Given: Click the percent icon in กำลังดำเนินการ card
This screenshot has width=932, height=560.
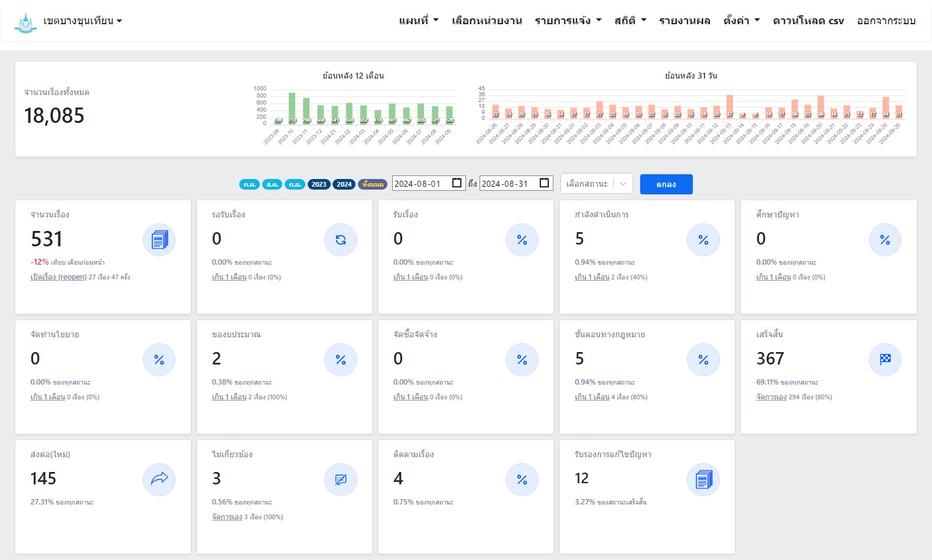Looking at the screenshot, I should [x=703, y=240].
